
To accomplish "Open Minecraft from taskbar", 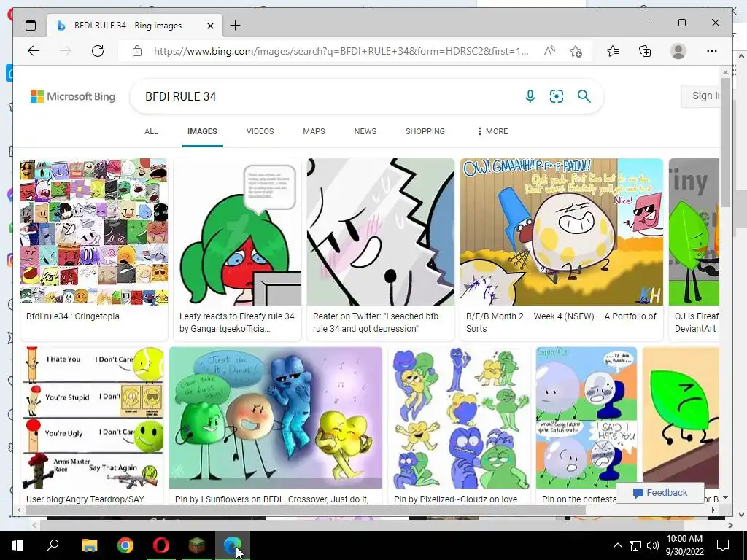I will (197, 545).
